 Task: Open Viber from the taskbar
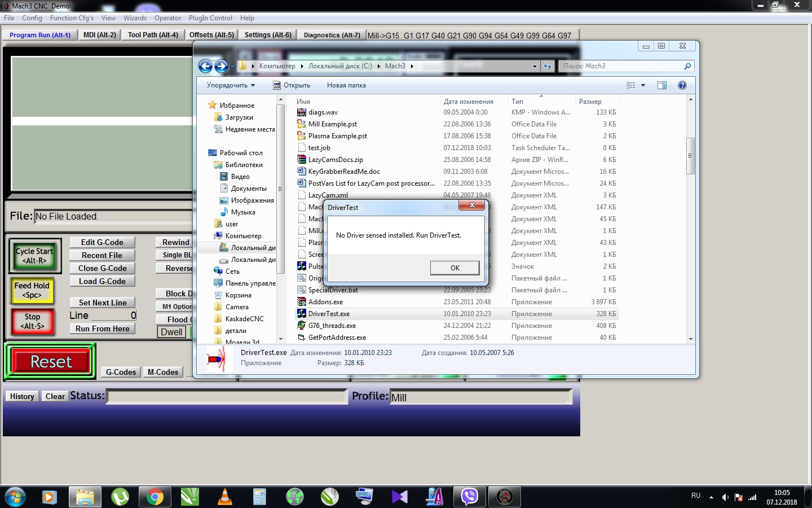tap(469, 497)
